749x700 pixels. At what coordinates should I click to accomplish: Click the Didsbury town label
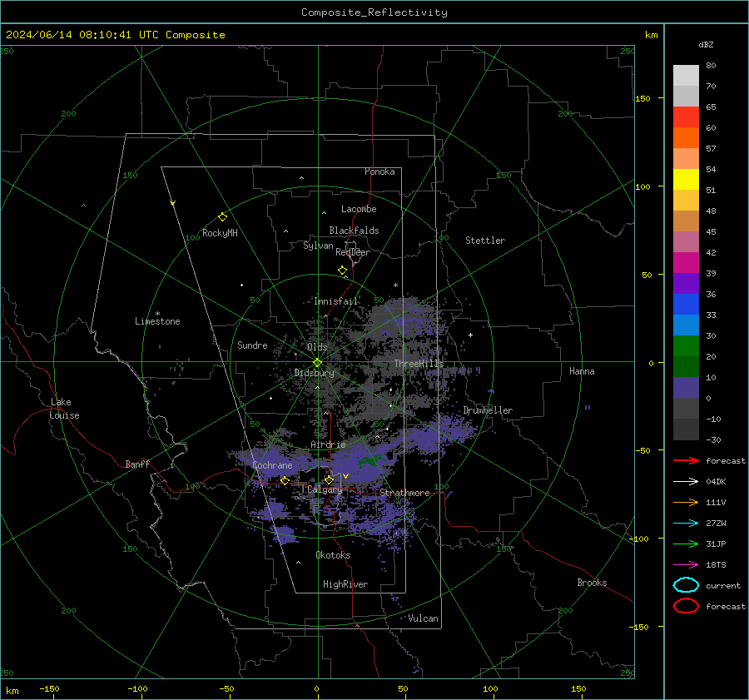314,373
